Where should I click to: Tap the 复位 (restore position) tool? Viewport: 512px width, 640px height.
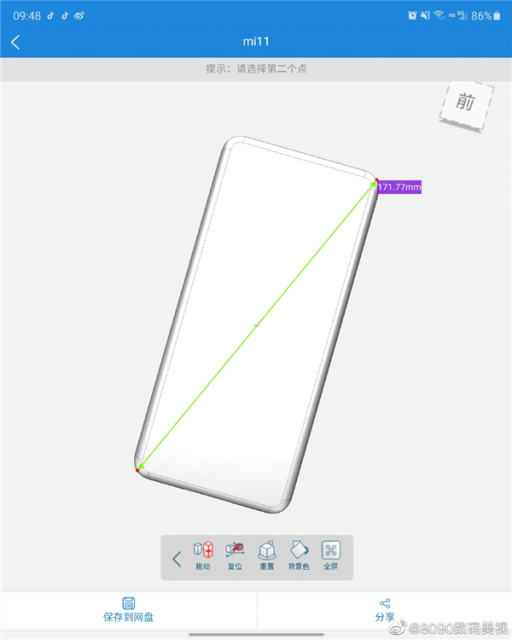tap(235, 556)
